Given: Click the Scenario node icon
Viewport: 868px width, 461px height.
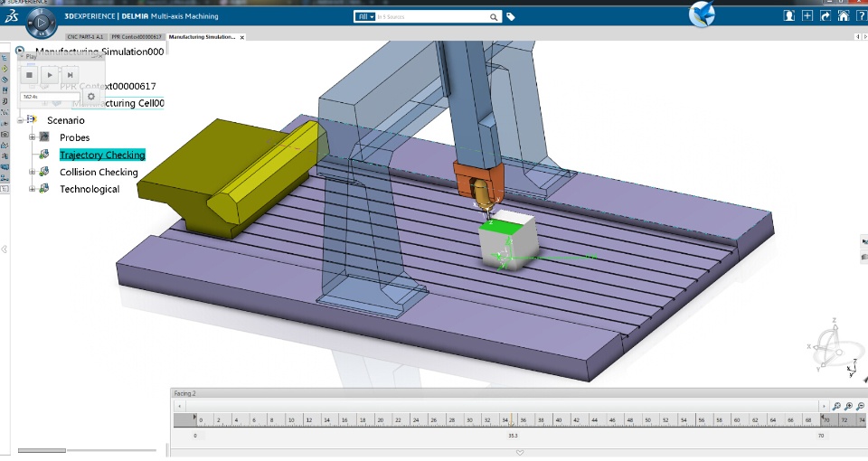Looking at the screenshot, I should point(32,119).
